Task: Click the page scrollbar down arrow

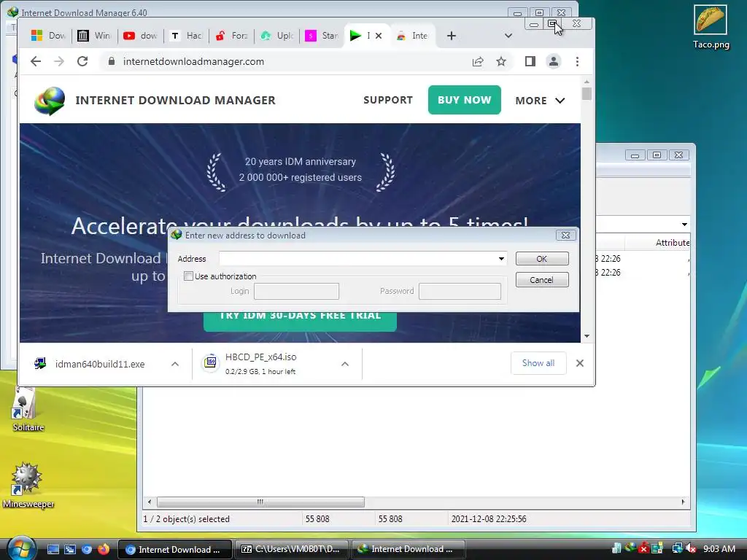Action: point(587,336)
